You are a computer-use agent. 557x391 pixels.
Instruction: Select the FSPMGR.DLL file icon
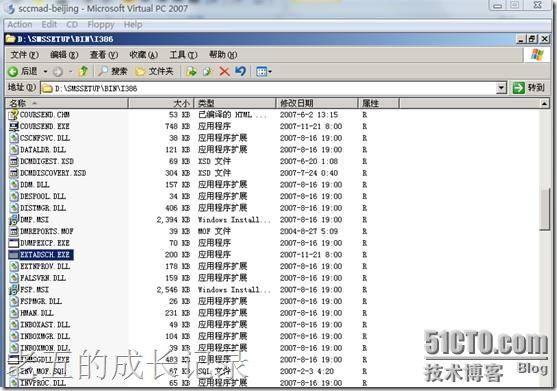[x=14, y=302]
